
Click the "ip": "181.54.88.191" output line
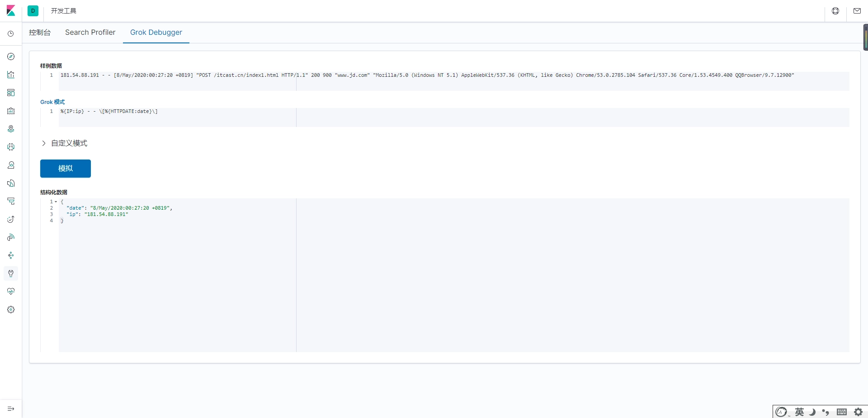(x=97, y=215)
